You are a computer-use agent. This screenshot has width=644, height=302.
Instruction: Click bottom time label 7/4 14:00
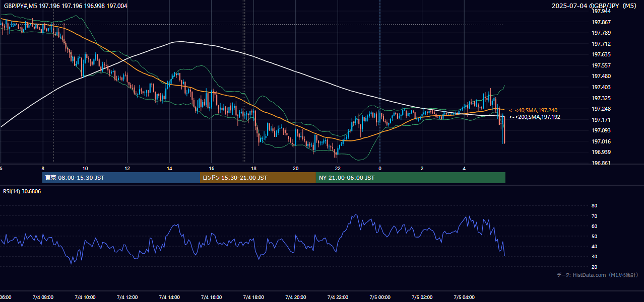[169, 297]
